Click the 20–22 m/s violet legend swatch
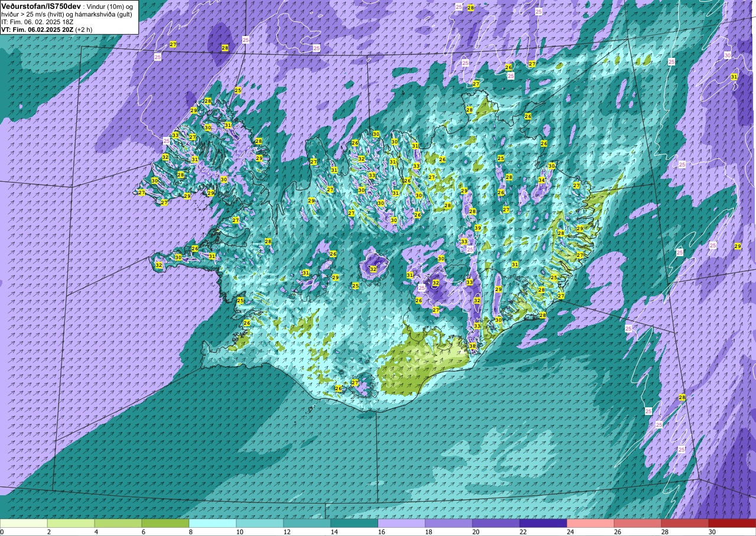 tap(496, 523)
